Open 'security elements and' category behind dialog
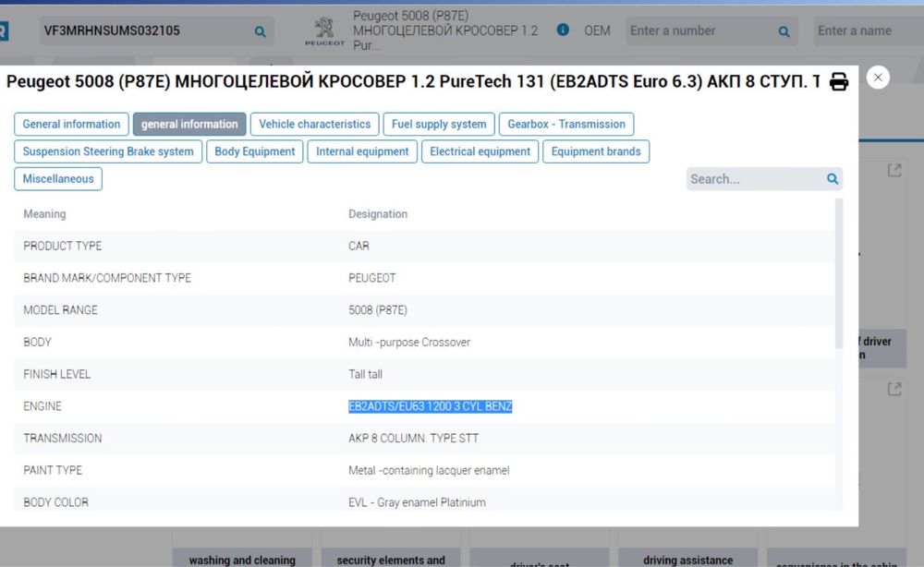This screenshot has width=924, height=567. pyautogui.click(x=391, y=558)
